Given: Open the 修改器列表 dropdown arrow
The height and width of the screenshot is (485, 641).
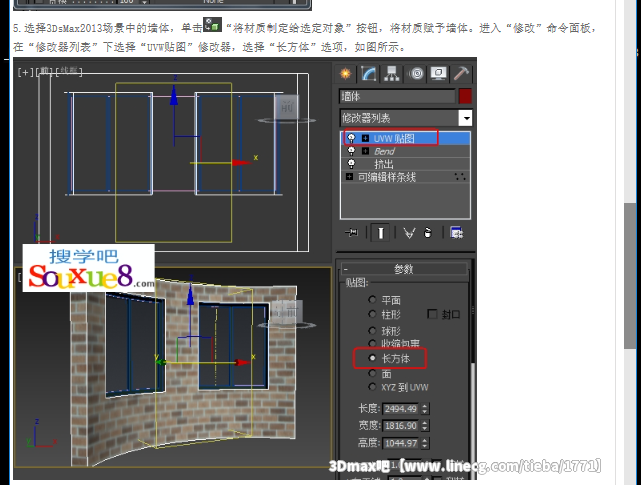Looking at the screenshot, I should [465, 119].
